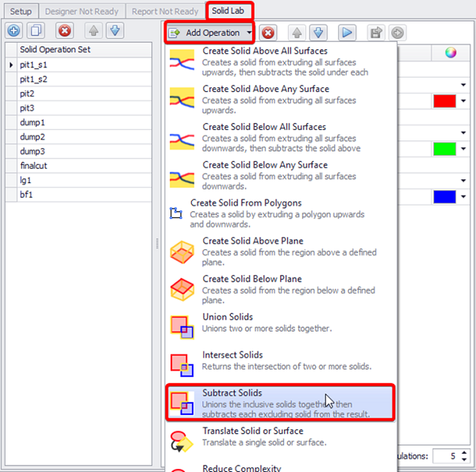Image resolution: width=476 pixels, height=472 pixels.
Task: Choose Create Solid Above Any Surface
Action: [281, 99]
